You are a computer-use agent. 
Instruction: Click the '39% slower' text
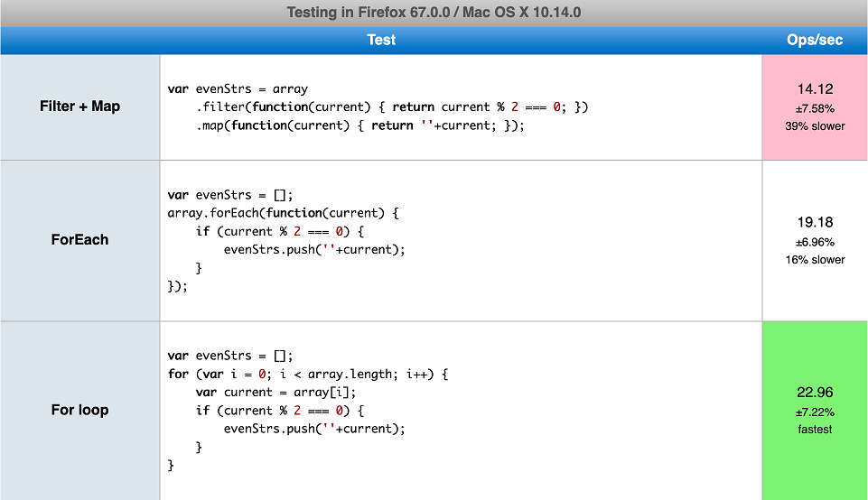coord(815,126)
